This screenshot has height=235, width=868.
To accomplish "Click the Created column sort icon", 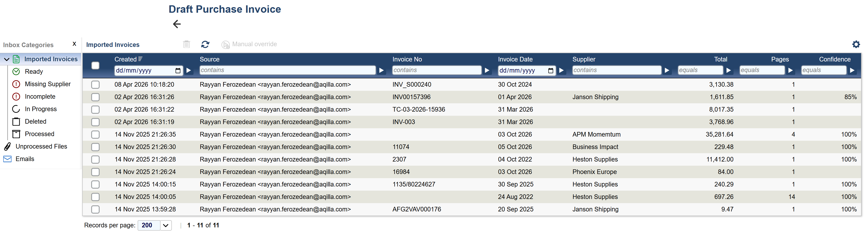I will pos(140,59).
